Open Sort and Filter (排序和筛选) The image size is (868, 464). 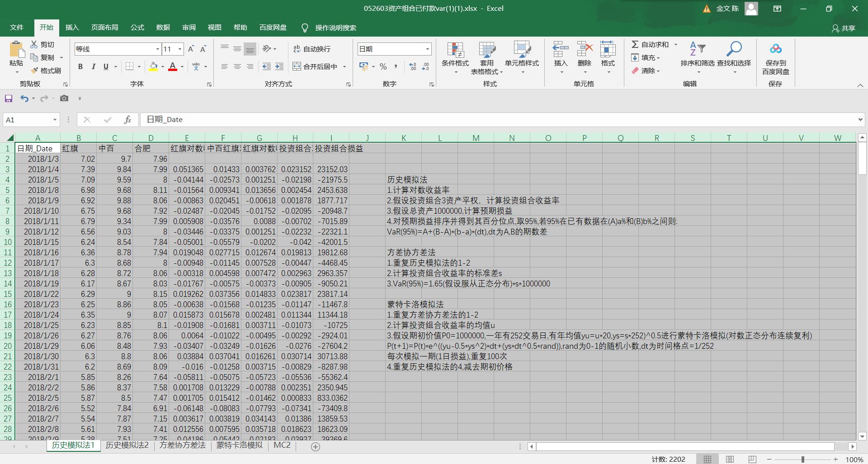point(698,58)
